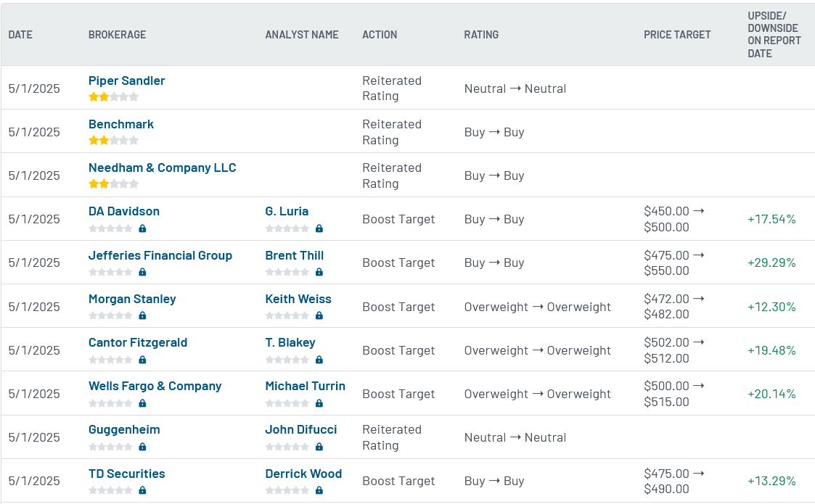This screenshot has width=815, height=504.
Task: Click the locked grey stars under Derrick Wood
Action: tap(287, 490)
